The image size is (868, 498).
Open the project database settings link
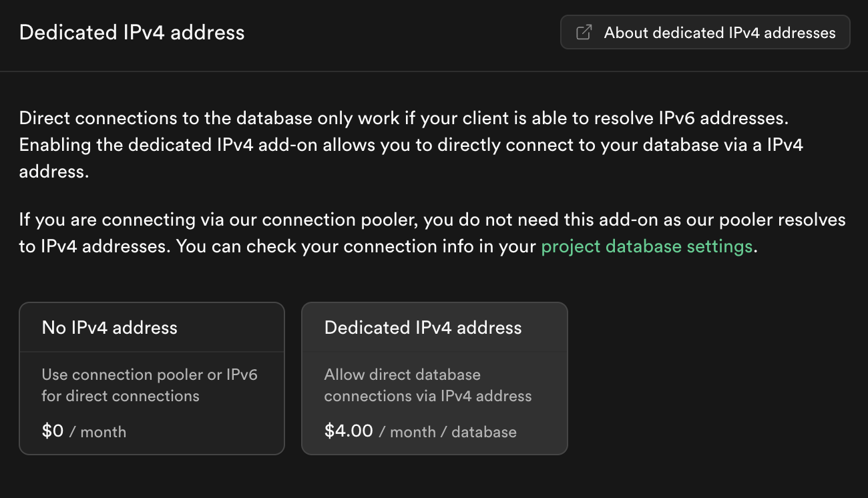tap(646, 246)
